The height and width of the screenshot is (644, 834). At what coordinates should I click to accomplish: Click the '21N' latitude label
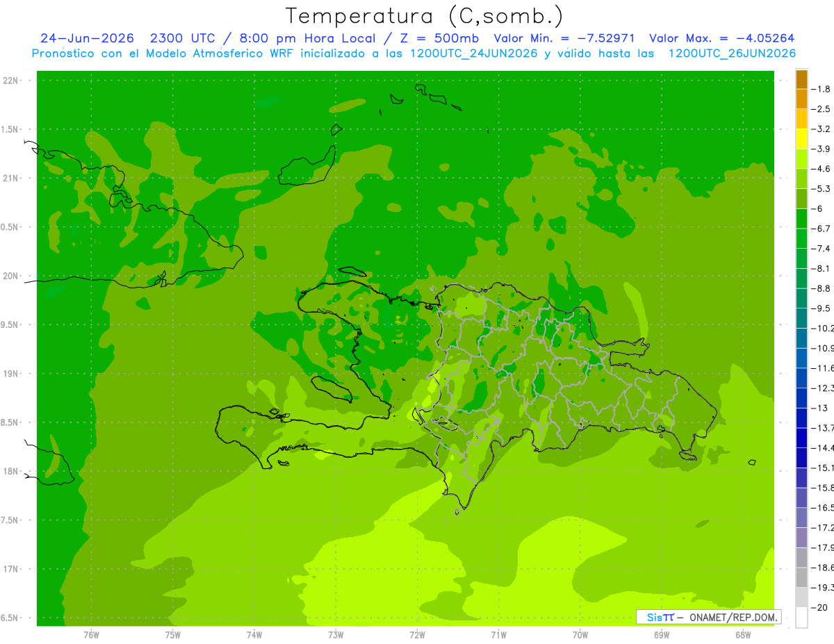pyautogui.click(x=11, y=179)
